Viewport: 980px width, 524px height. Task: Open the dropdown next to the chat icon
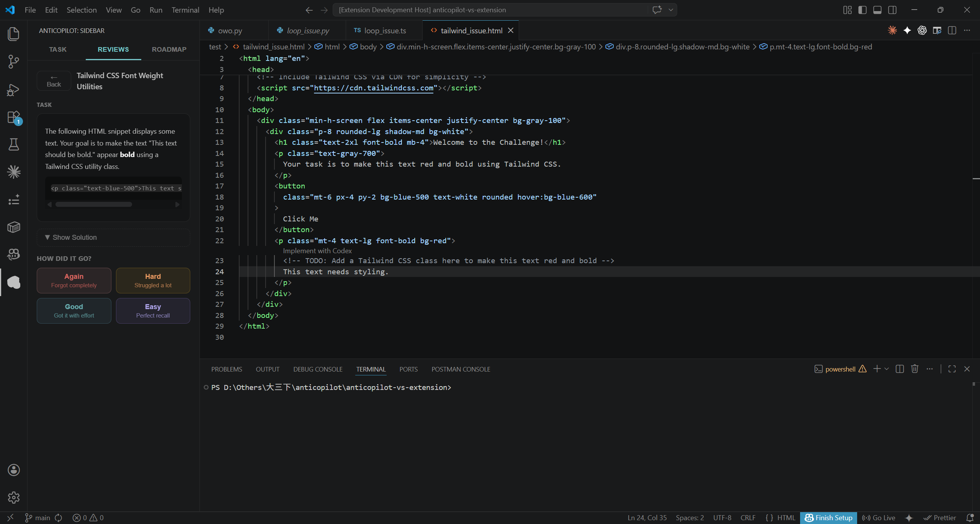671,10
